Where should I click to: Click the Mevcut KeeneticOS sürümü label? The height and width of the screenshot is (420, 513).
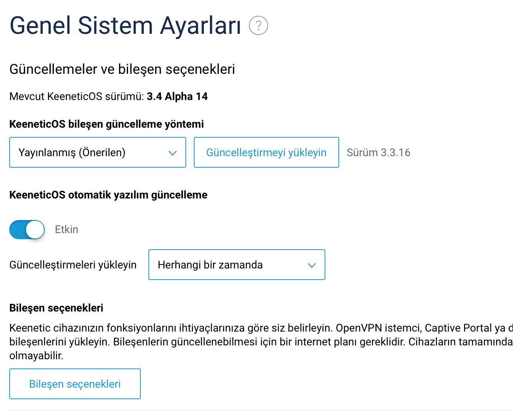[77, 97]
